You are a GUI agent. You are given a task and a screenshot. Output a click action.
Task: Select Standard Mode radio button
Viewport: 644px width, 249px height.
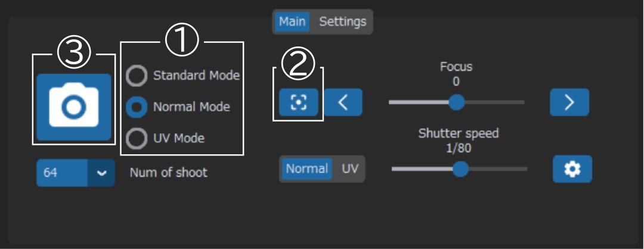(x=137, y=76)
